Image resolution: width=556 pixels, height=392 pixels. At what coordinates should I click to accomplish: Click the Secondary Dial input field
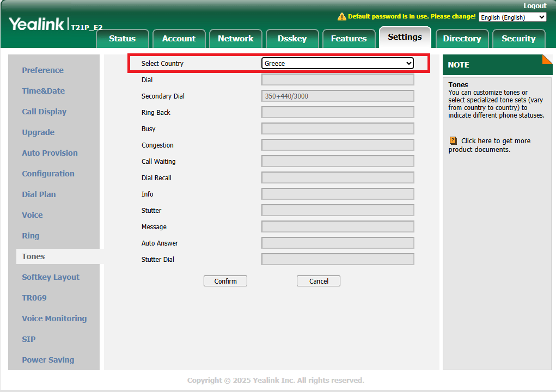pos(338,96)
